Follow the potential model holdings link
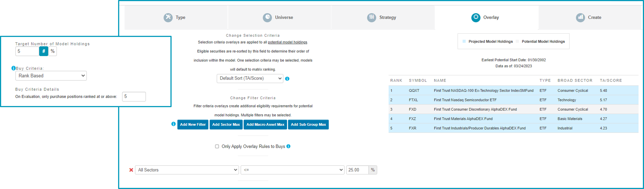Viewport: 644px width, 189px height. point(287,42)
